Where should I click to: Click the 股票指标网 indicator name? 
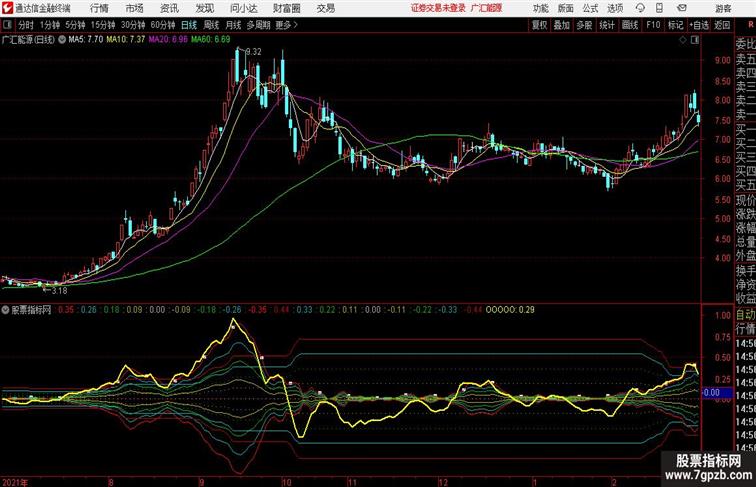coord(31,310)
